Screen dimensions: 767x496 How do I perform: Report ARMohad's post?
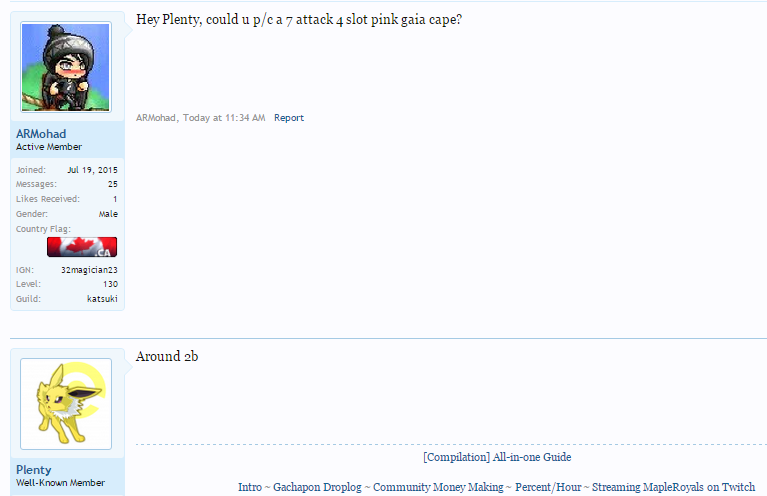(x=289, y=118)
